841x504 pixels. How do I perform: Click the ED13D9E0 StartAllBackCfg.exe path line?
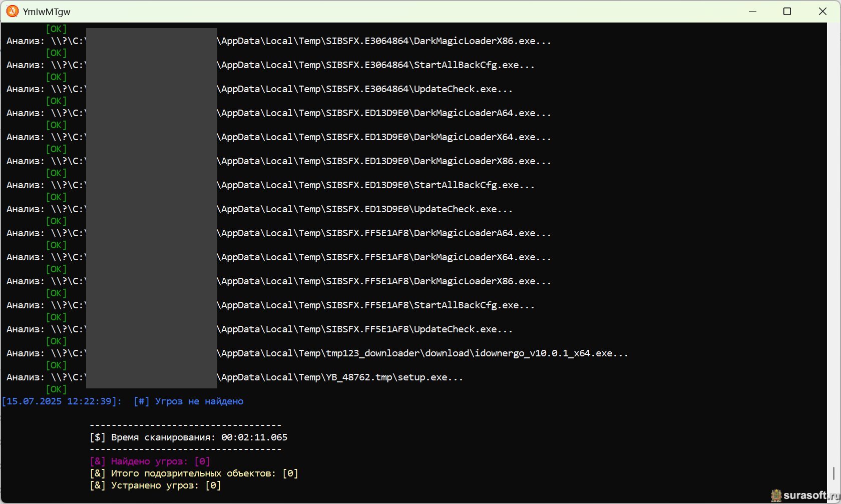pyautogui.click(x=376, y=185)
